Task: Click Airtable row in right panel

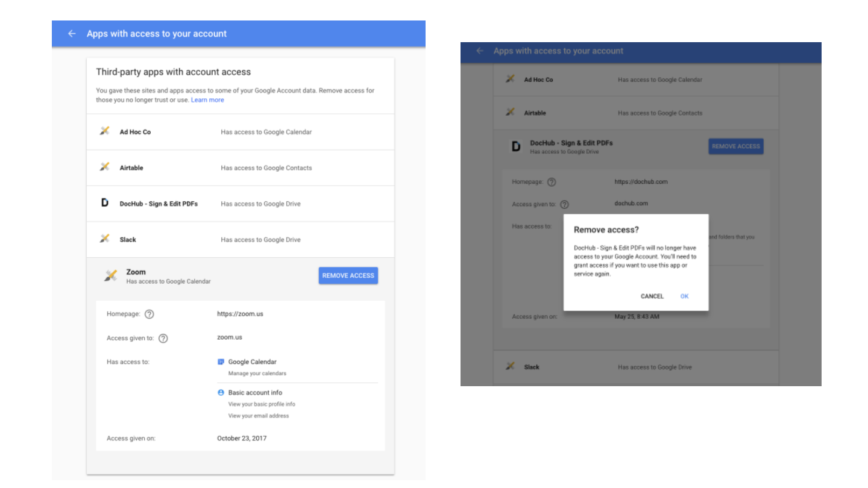Action: (x=636, y=113)
